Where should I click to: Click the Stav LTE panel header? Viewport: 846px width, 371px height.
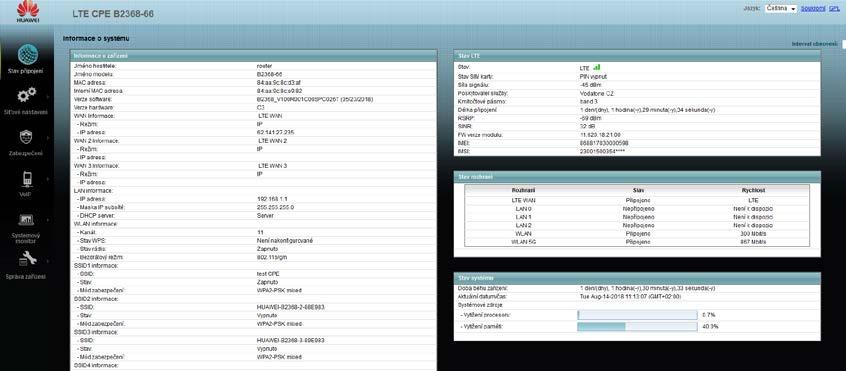pyautogui.click(x=637, y=56)
